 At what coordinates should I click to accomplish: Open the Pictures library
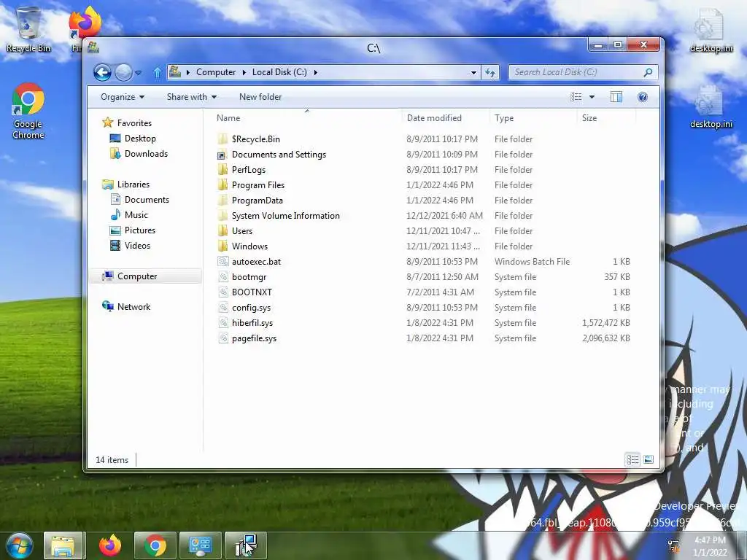(x=140, y=230)
